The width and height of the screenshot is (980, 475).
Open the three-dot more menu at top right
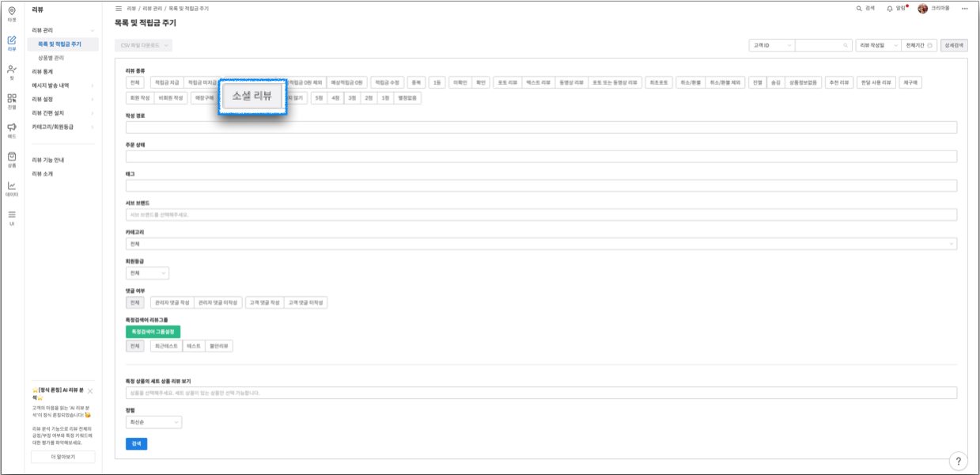[964, 8]
